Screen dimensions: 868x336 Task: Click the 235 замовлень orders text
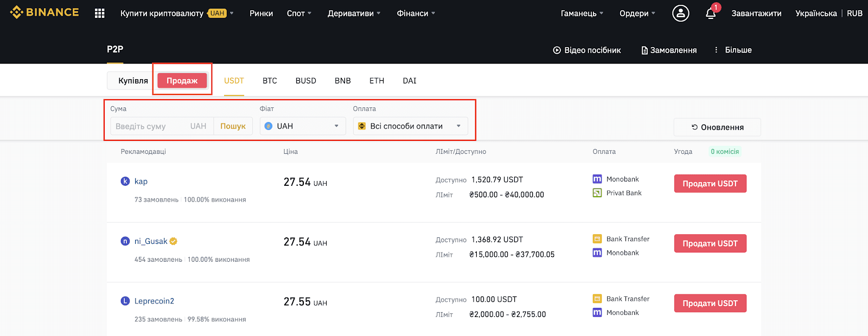[x=158, y=320]
